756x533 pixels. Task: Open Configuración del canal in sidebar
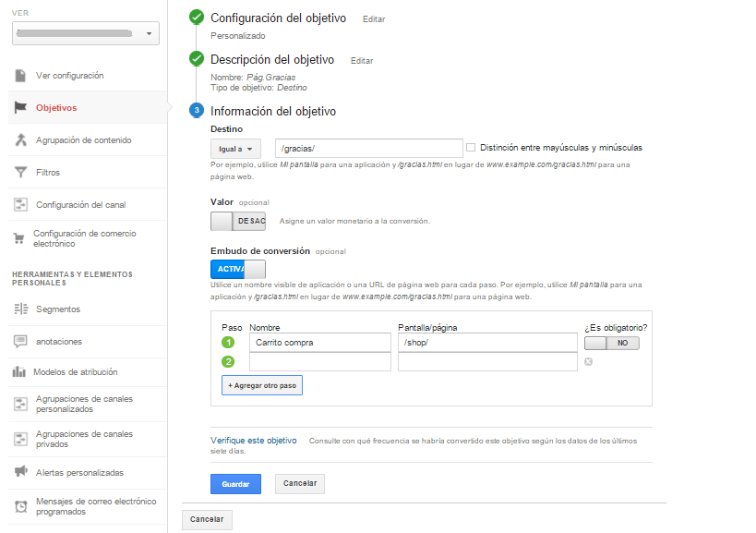point(80,205)
